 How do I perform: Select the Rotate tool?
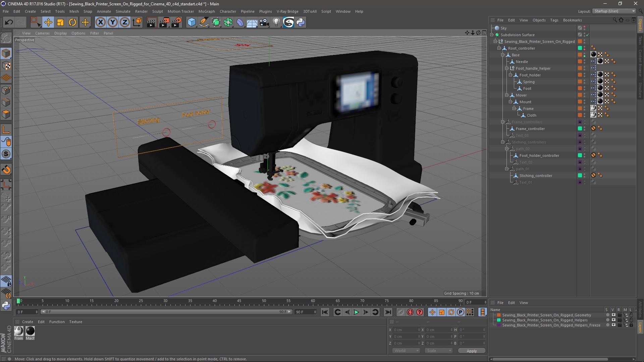[72, 22]
